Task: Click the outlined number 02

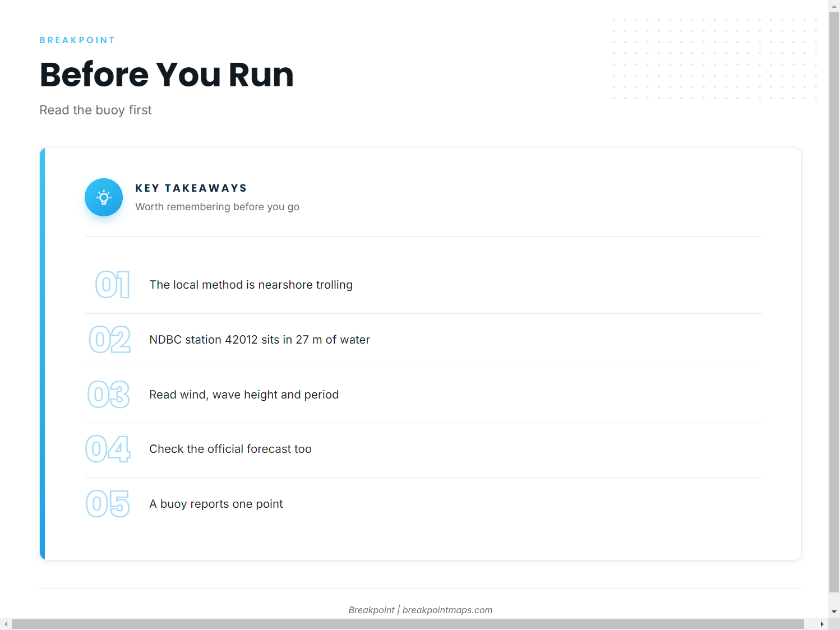Action: [110, 340]
